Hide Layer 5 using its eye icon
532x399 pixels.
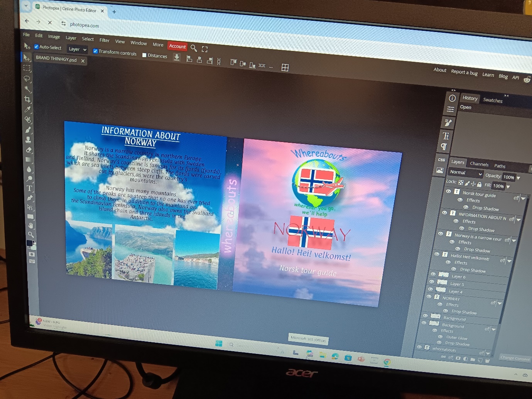point(432,282)
